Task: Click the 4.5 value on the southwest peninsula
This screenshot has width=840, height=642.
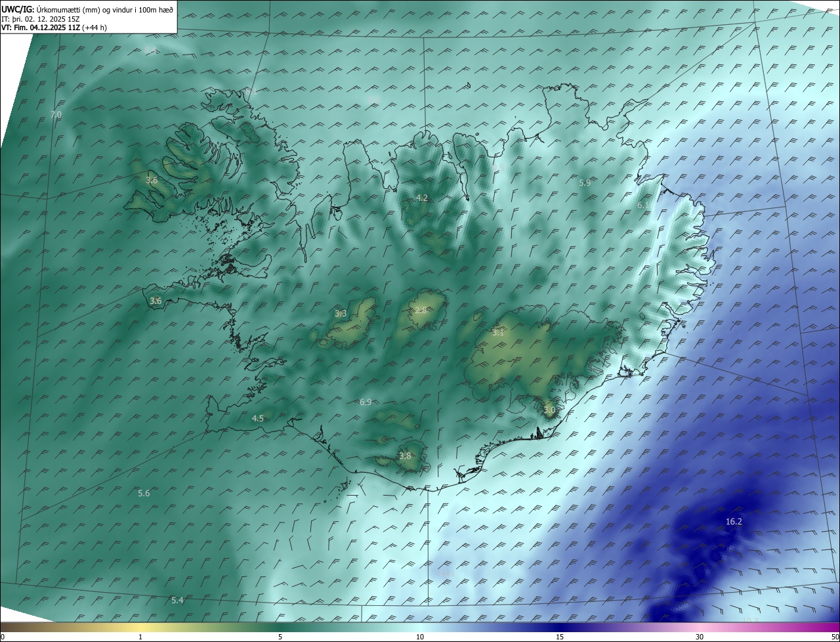Action: (x=258, y=418)
